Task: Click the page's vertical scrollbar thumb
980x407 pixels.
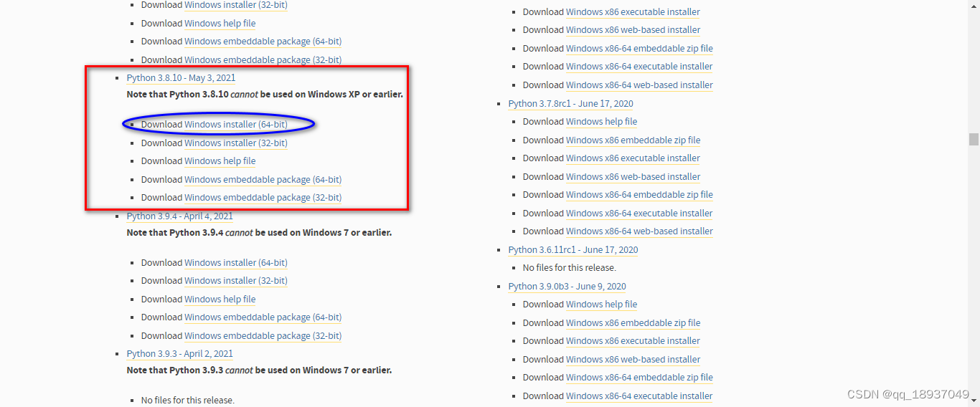Action: (974, 139)
